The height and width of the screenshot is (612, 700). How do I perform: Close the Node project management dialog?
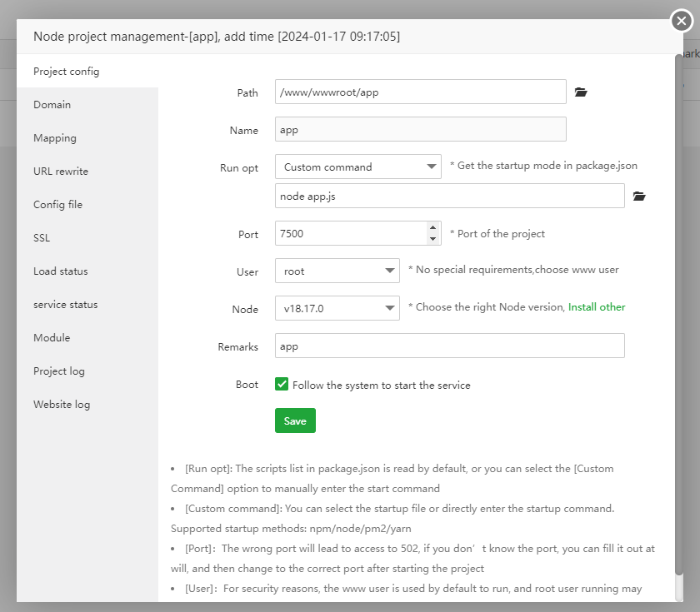click(682, 22)
